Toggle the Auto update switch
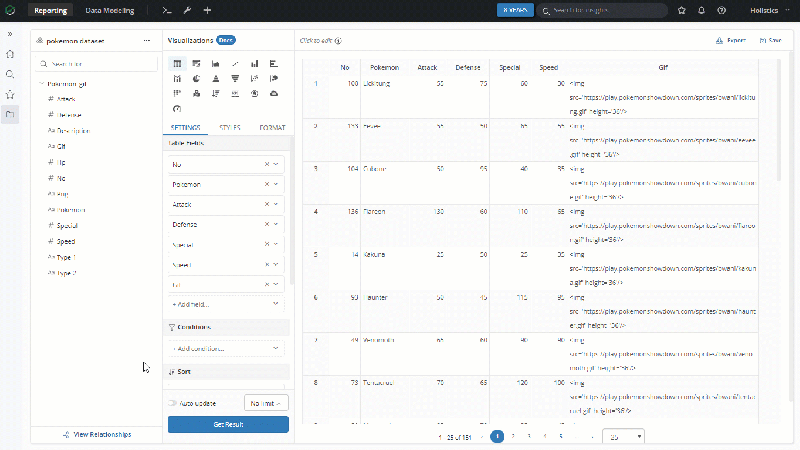The height and width of the screenshot is (450, 800). (172, 403)
